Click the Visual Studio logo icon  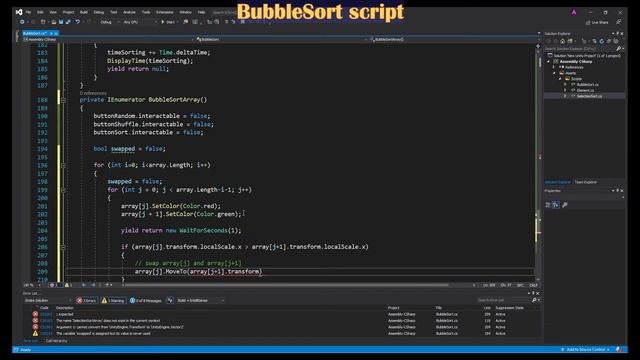click(x=19, y=12)
